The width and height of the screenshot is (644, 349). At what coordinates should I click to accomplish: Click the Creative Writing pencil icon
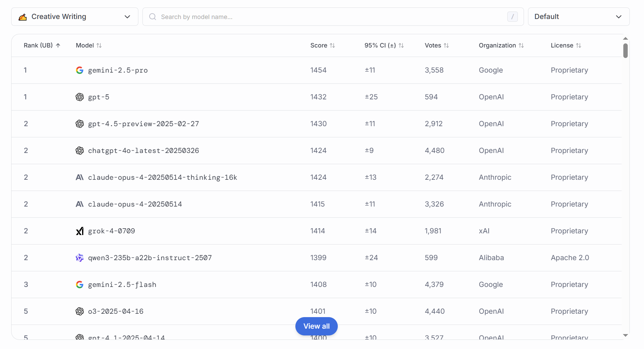click(23, 17)
